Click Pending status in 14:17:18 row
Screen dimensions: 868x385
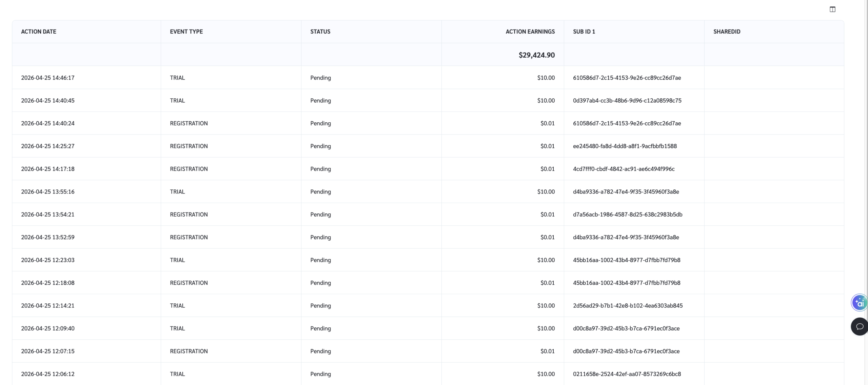click(x=320, y=169)
